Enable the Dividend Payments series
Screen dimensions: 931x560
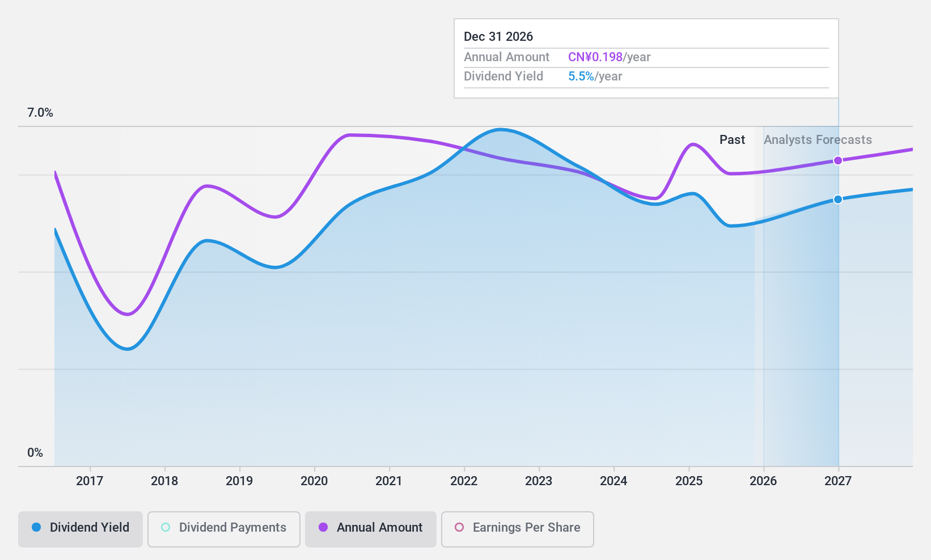pyautogui.click(x=223, y=528)
